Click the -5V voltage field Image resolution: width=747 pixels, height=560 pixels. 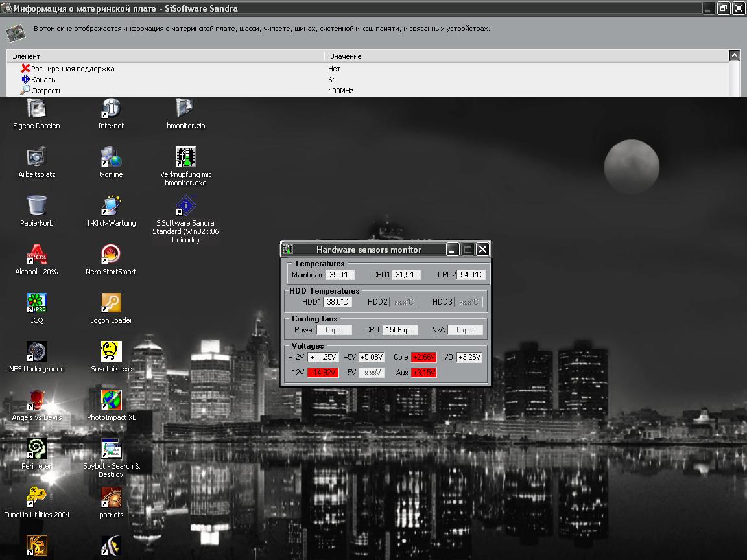click(372, 373)
